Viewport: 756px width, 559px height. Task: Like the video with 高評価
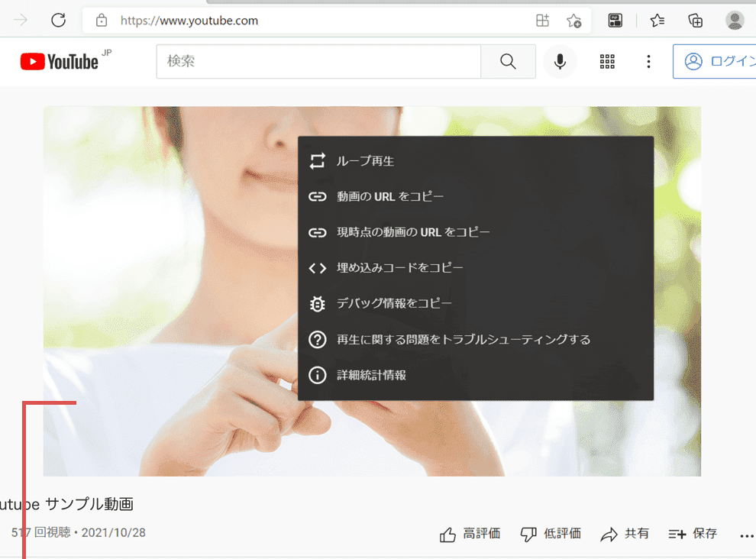coord(470,534)
